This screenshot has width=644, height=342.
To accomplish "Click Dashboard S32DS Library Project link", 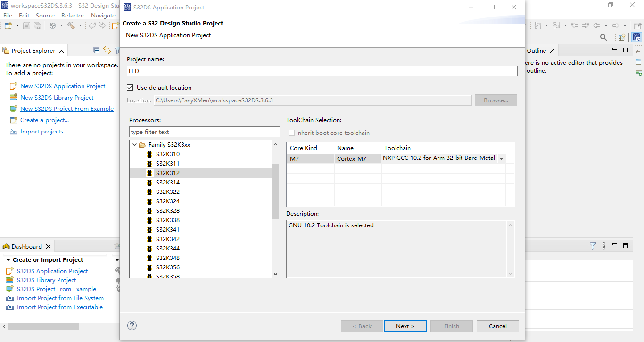I will click(x=47, y=280).
